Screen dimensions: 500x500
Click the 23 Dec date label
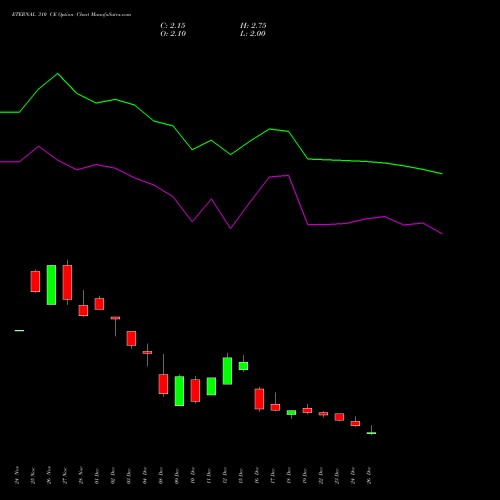[x=337, y=476]
